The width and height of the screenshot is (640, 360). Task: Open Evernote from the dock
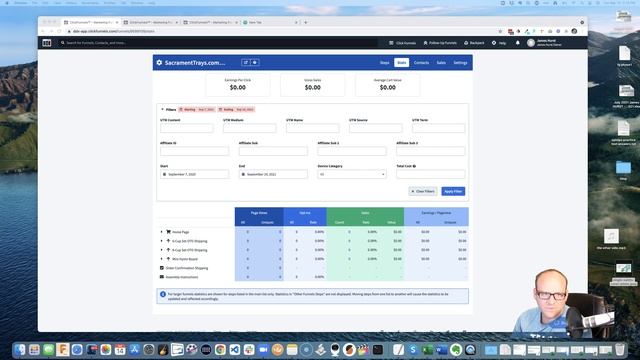tap(456, 349)
